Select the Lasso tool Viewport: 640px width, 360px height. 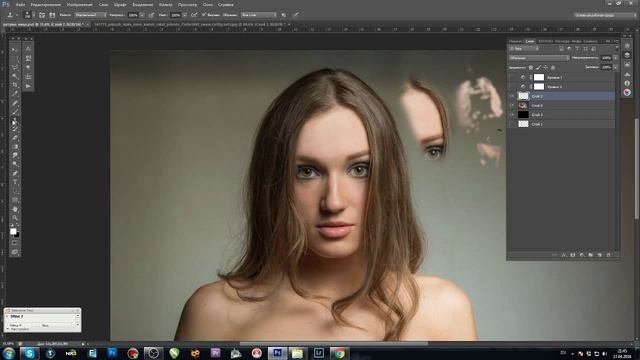click(15, 68)
